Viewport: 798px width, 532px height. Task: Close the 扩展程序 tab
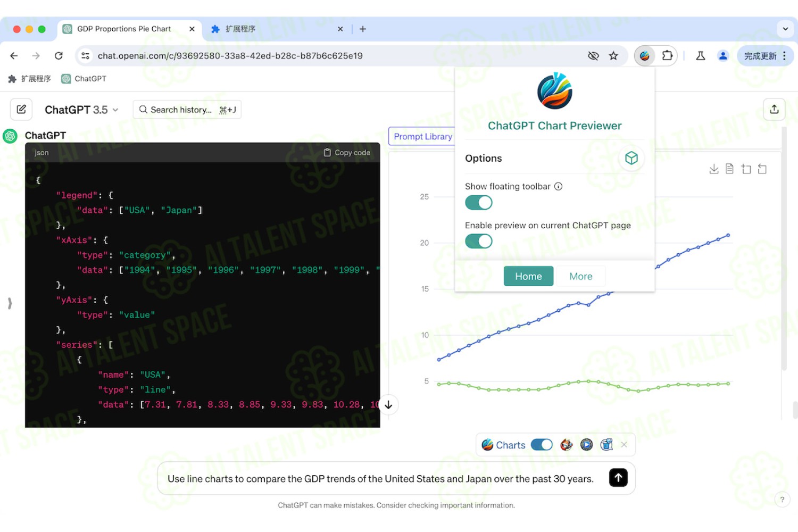(340, 29)
